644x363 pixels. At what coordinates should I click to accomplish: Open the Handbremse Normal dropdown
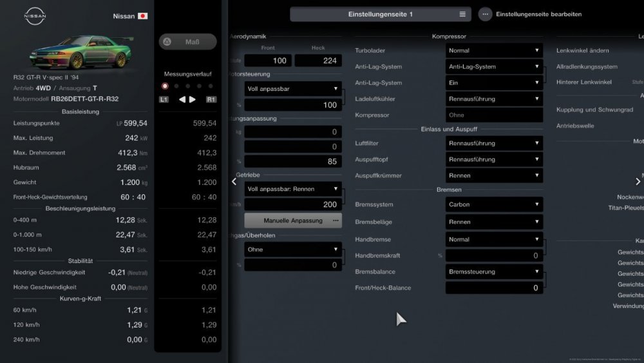click(x=494, y=239)
